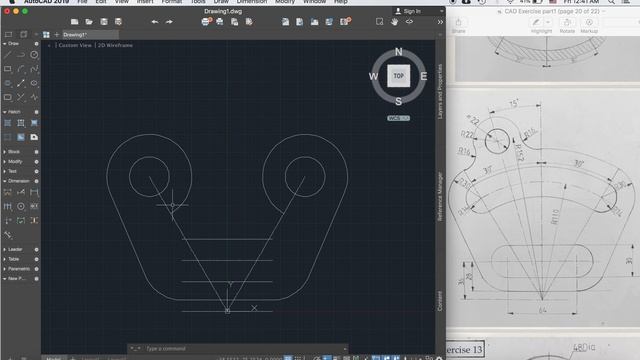Open the WCS coordinate system menu

pyautogui.click(x=398, y=118)
